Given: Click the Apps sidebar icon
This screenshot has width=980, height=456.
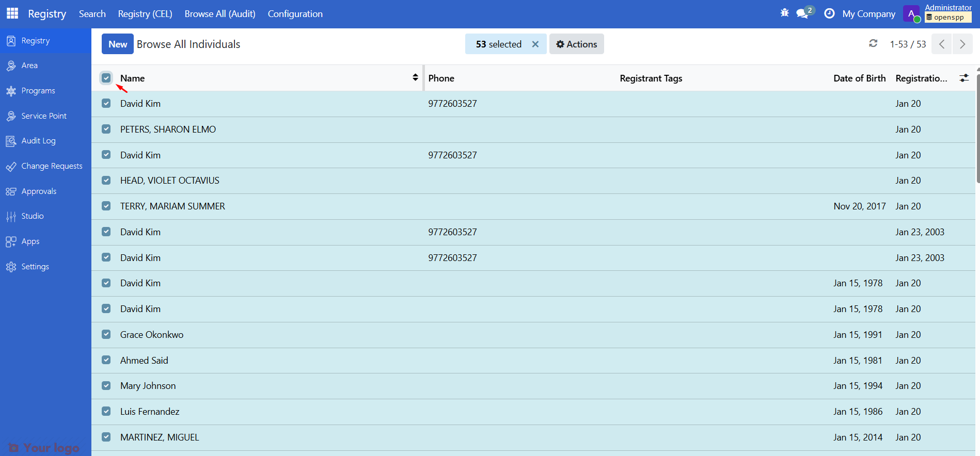Looking at the screenshot, I should [x=11, y=241].
